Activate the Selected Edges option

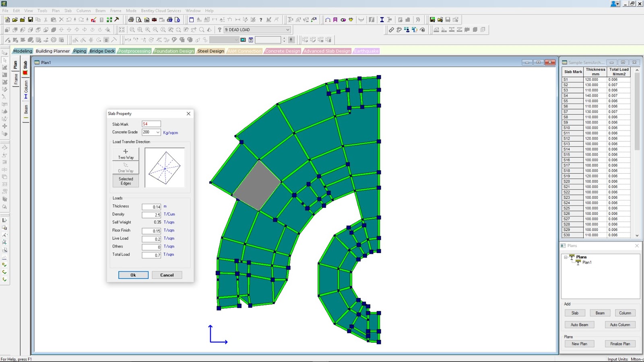coord(126,181)
